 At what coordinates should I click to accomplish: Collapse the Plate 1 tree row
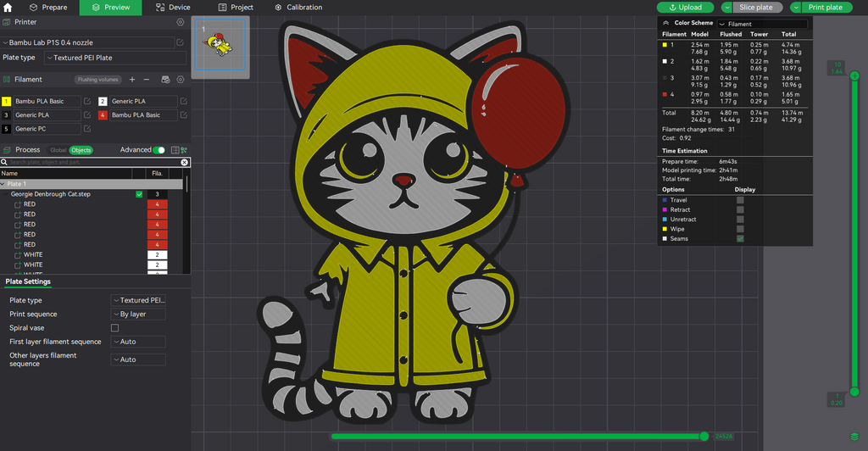tap(3, 184)
